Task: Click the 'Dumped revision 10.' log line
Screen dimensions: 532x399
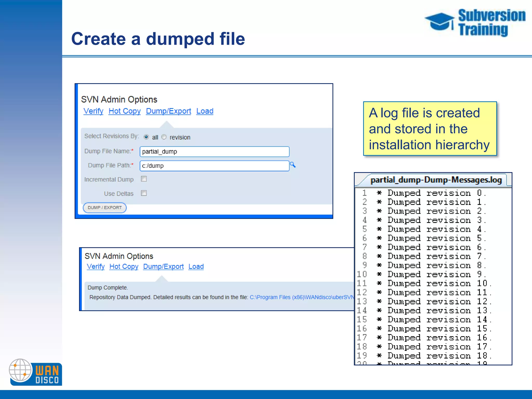Action: pos(434,283)
